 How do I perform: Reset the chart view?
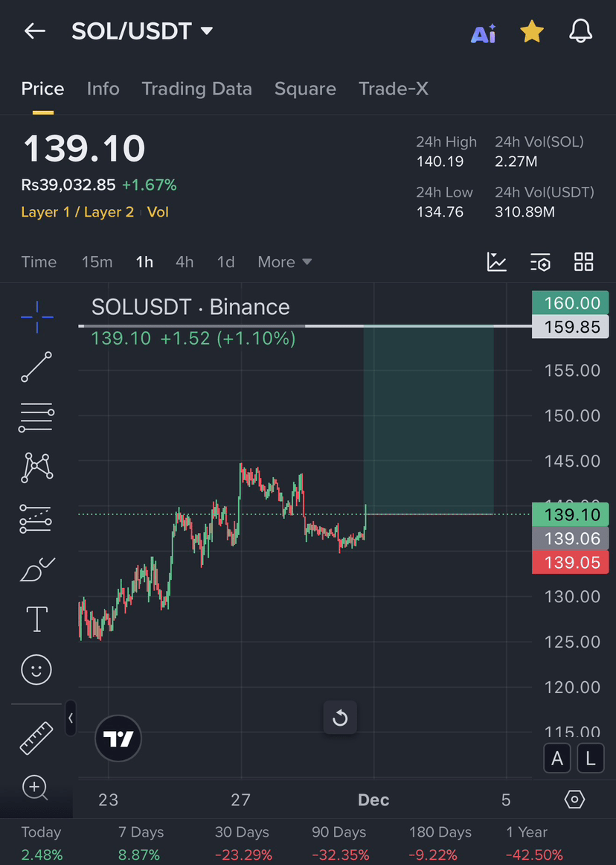tap(340, 718)
